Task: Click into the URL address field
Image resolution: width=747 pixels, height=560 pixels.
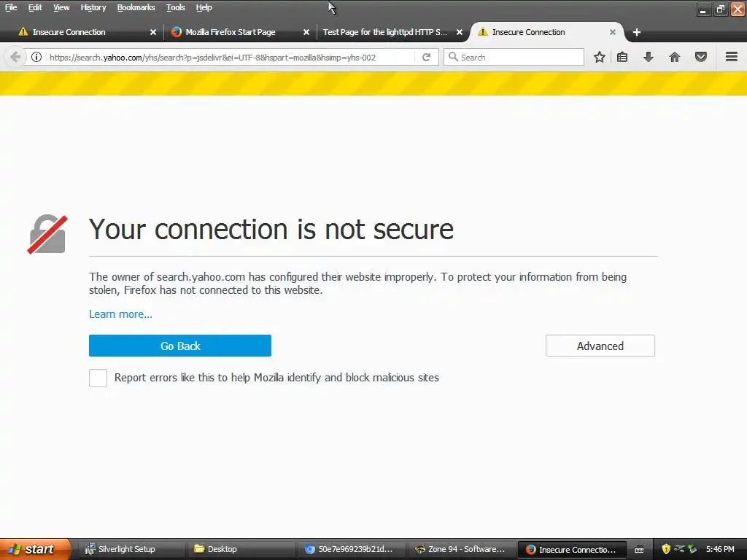Action: [231, 57]
